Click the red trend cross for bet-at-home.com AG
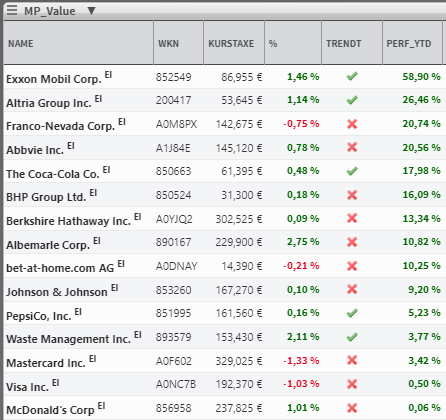Image resolution: width=446 pixels, height=420 pixels. pyautogui.click(x=352, y=266)
